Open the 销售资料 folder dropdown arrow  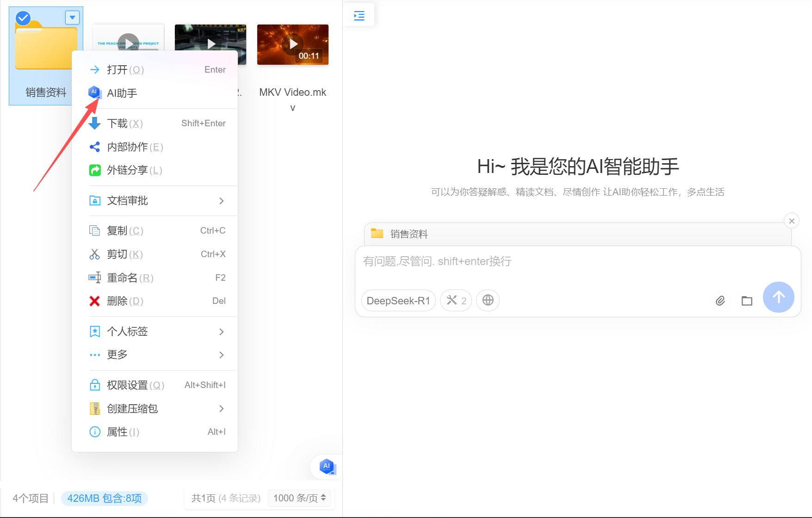pyautogui.click(x=72, y=18)
